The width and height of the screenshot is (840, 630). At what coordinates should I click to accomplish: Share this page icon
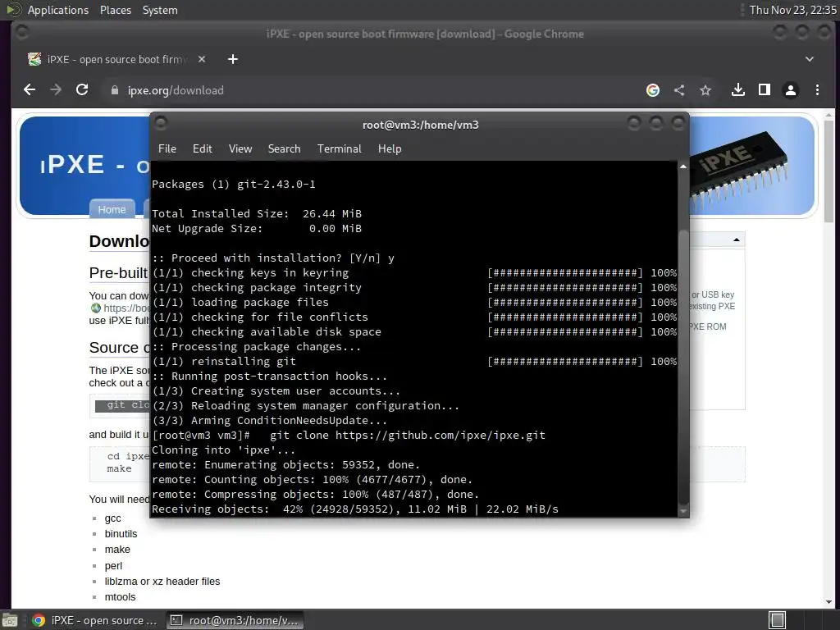[x=679, y=90]
